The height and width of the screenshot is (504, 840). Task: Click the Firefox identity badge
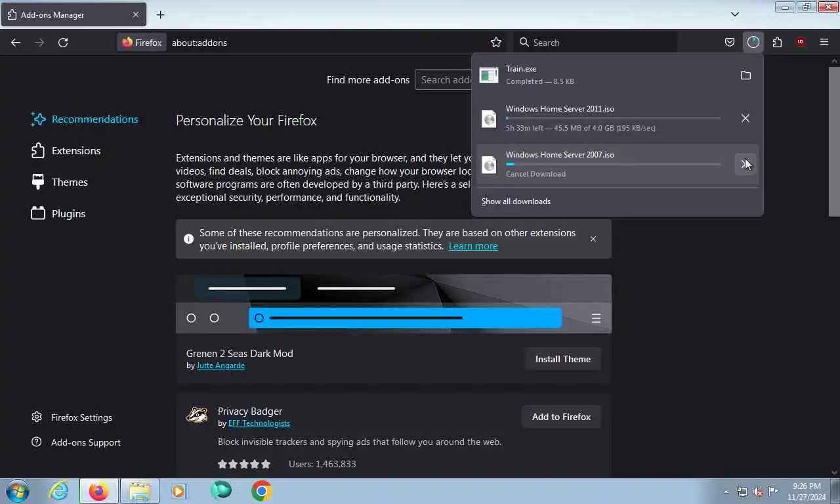[142, 42]
